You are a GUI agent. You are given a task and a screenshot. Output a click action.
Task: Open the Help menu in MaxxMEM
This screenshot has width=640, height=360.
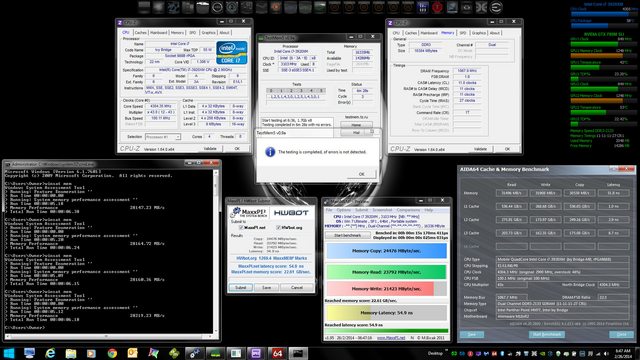pos(429,210)
